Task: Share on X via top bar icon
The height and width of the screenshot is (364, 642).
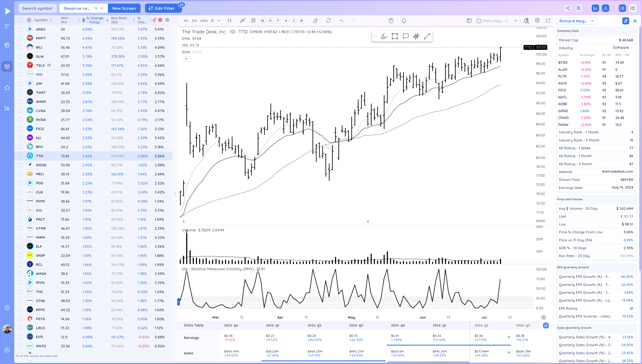Action: [578, 8]
